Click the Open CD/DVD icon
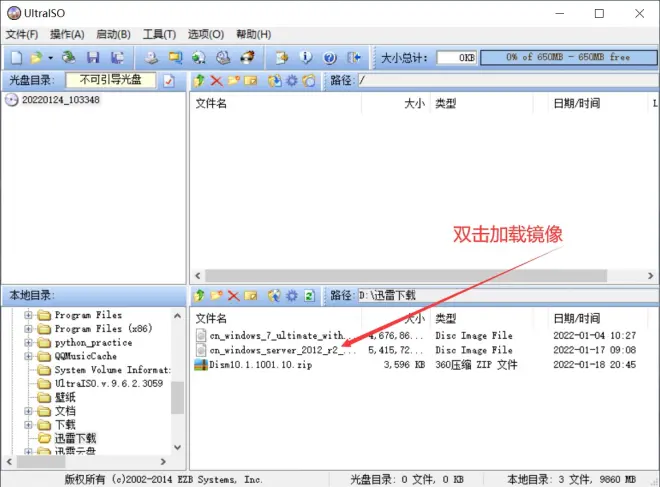660x487 pixels. [69, 58]
